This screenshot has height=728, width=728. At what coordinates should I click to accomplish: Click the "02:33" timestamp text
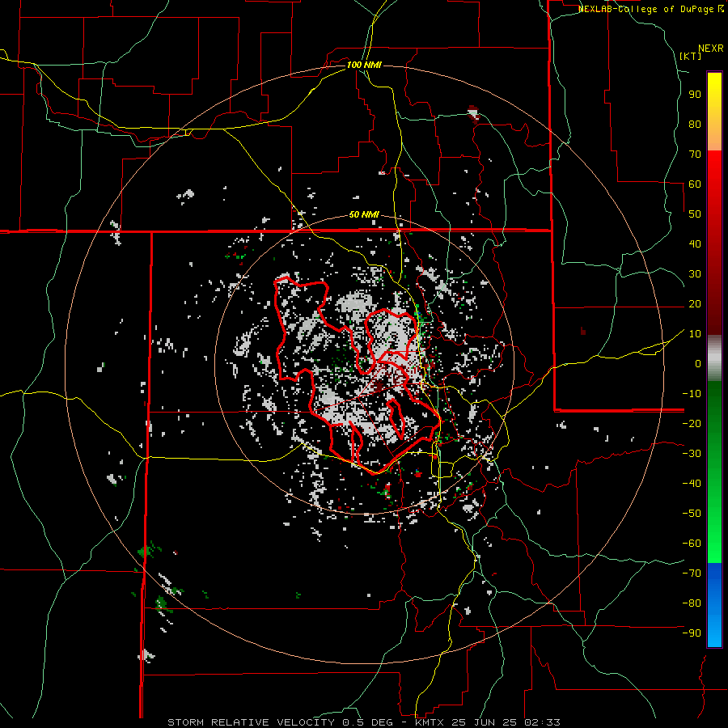(543, 722)
